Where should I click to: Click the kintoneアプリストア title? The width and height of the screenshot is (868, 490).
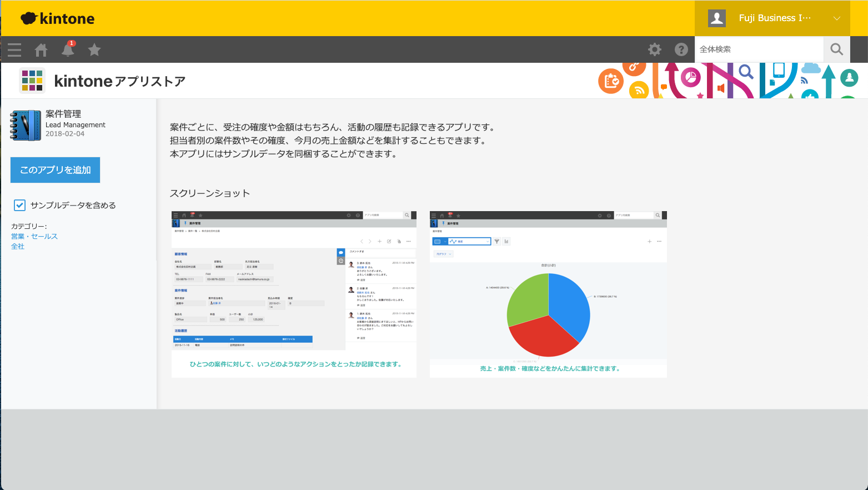tap(120, 81)
